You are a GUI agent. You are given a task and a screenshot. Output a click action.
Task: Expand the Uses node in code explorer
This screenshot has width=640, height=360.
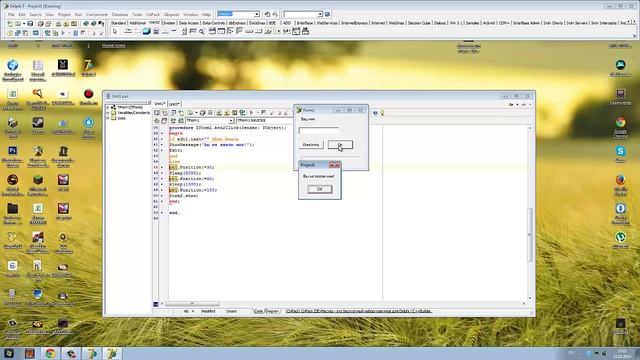(108, 118)
